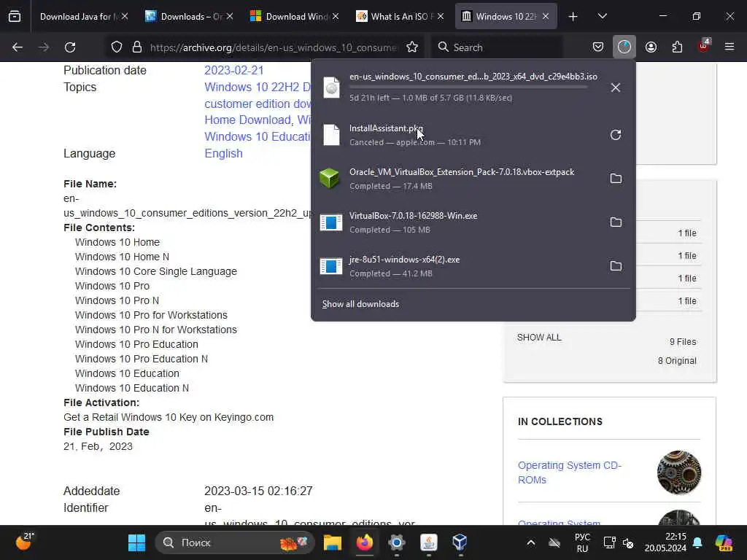
Task: Open tracking protection shield icon
Action: (x=117, y=47)
